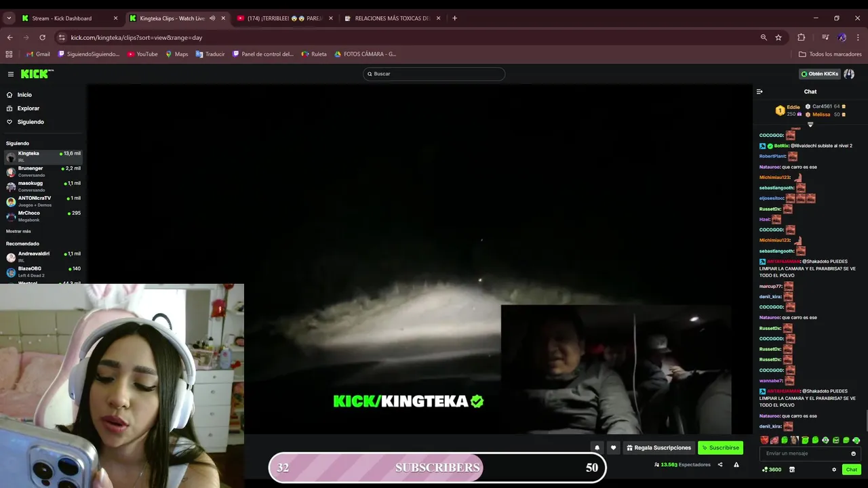The height and width of the screenshot is (488, 868).
Task: Click the kick.com URL address bar
Action: pos(407,37)
